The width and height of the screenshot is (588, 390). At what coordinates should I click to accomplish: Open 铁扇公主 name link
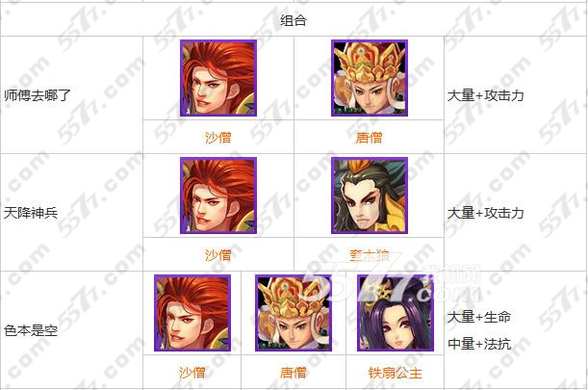coord(396,373)
